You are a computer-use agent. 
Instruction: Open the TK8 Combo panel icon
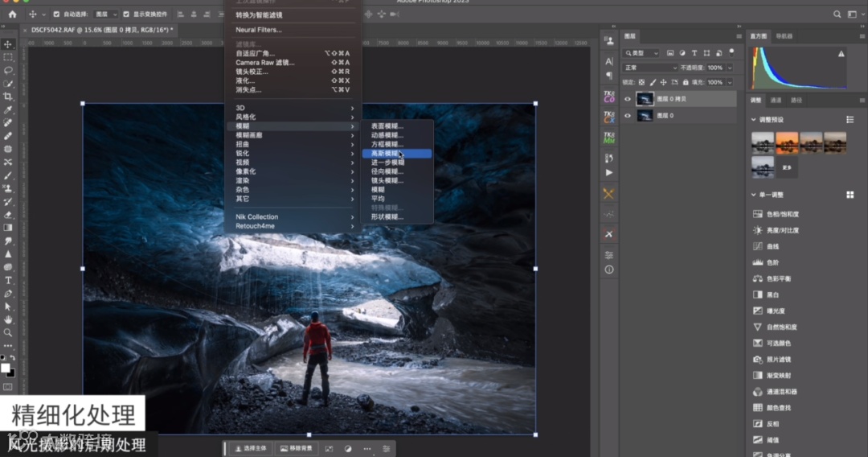(x=609, y=97)
